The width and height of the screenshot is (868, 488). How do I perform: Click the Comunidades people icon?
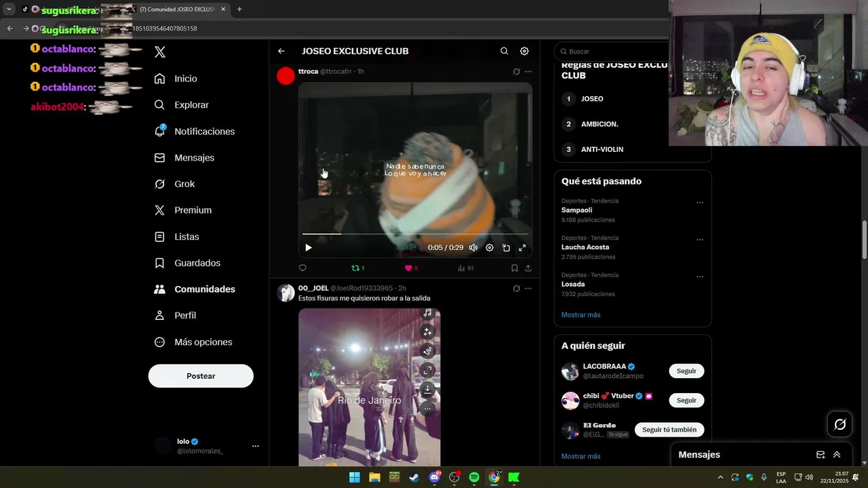pyautogui.click(x=160, y=289)
